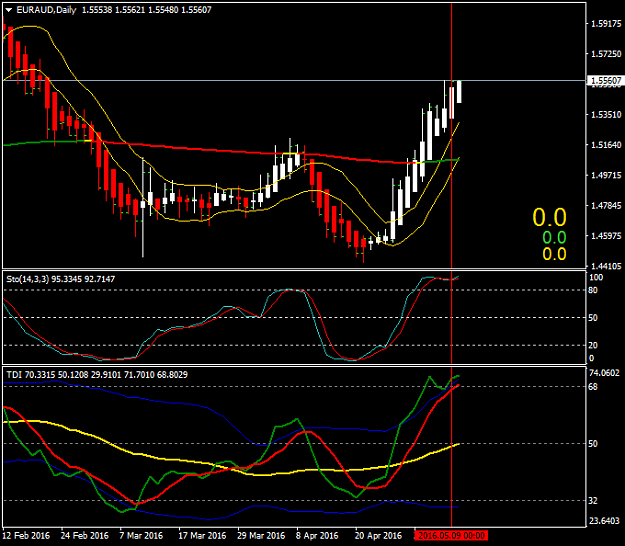Click the red 2016.05.09 00:00 date marker
The width and height of the screenshot is (625, 546).
(451, 536)
